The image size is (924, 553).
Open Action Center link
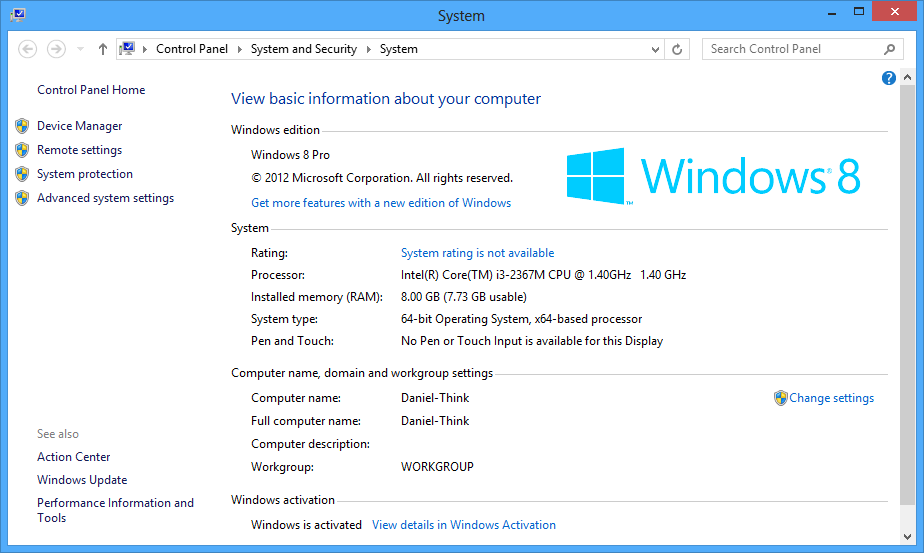pos(74,457)
